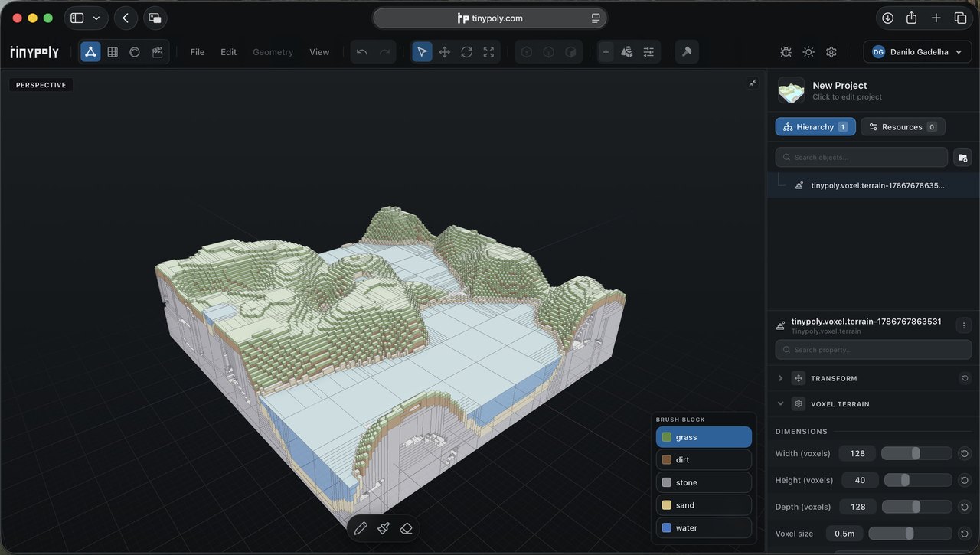Add new folder in Hierarchy
The width and height of the screenshot is (980, 555).
[x=962, y=157]
